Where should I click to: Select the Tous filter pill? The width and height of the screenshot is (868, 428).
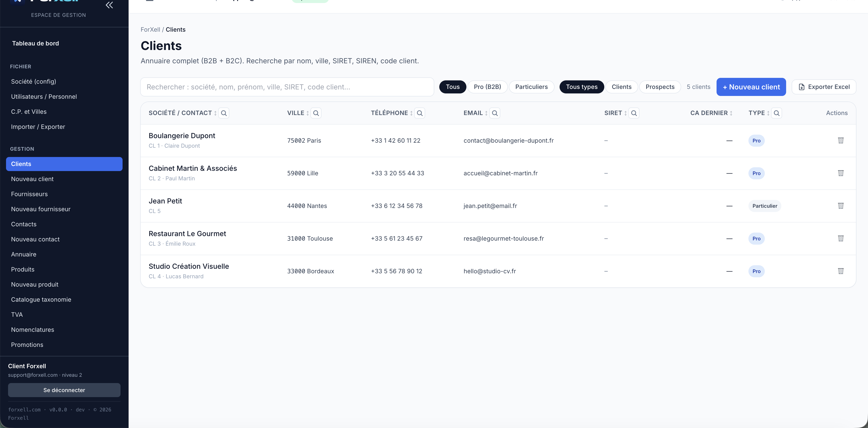(453, 87)
